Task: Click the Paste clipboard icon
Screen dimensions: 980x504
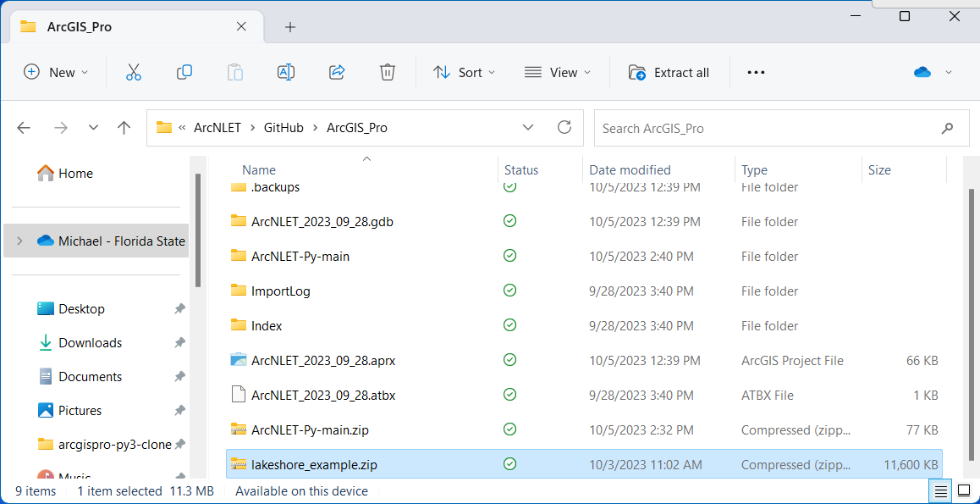Action: (x=235, y=73)
